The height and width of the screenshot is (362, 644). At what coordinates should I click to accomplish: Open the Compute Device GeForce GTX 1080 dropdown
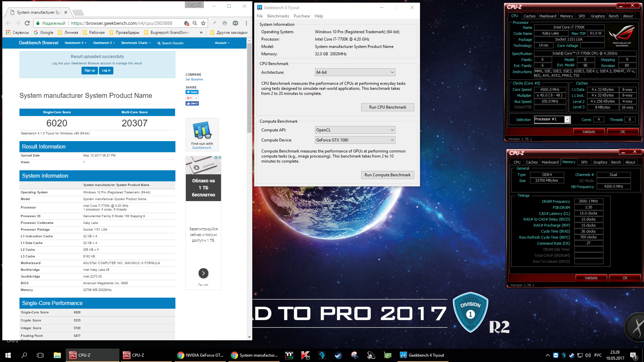click(355, 140)
